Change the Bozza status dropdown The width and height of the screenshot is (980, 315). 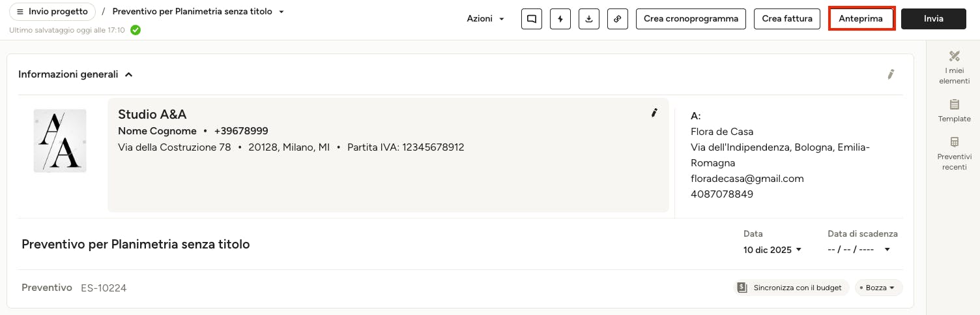(x=878, y=288)
